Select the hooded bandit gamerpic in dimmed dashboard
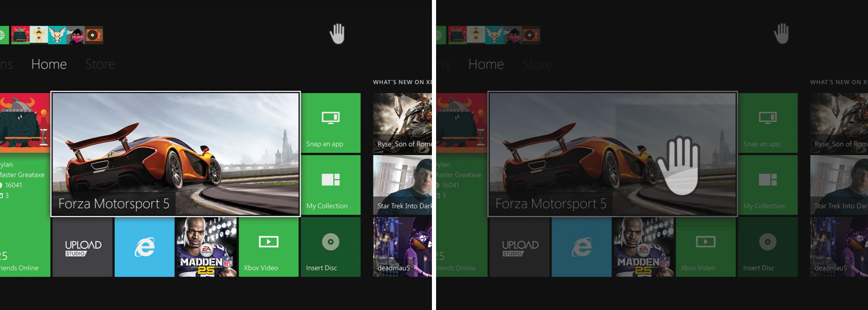The image size is (868, 310). pos(513,35)
